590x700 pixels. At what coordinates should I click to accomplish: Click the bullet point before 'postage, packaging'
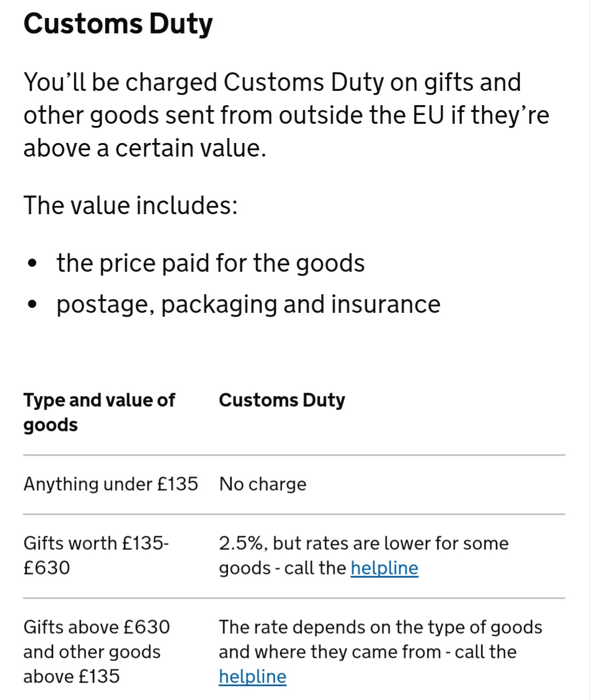pyautogui.click(x=33, y=305)
